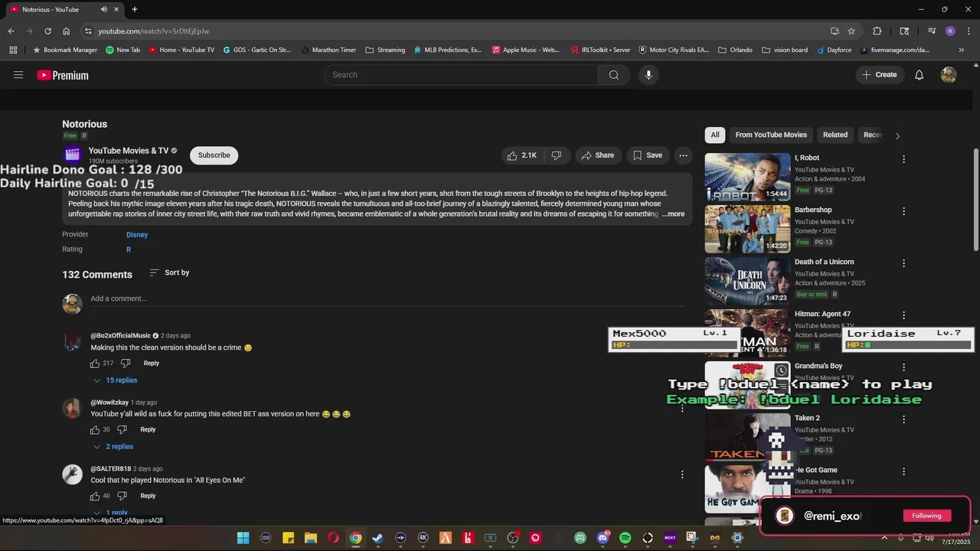Show next filter chips with arrow

[x=897, y=135]
